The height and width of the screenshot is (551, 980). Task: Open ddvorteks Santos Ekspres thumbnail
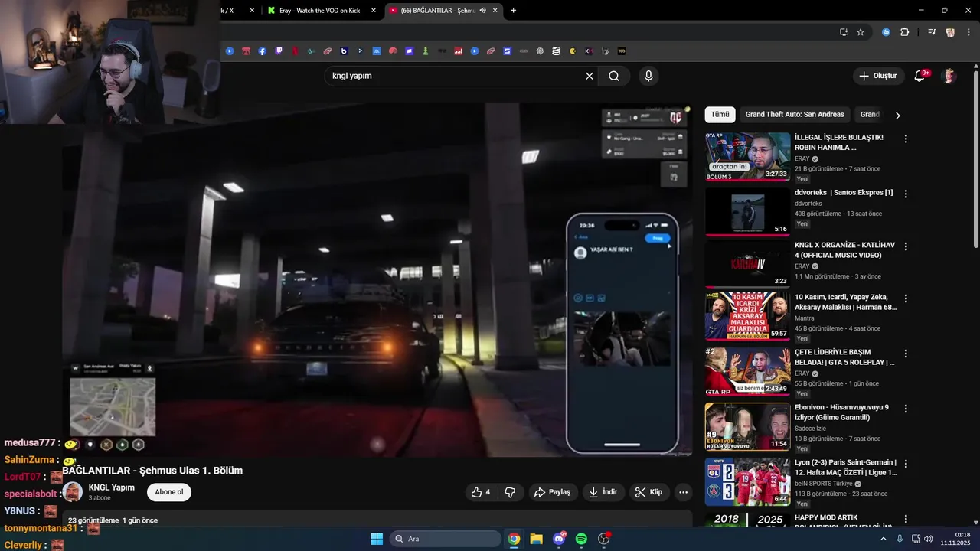pos(747,211)
